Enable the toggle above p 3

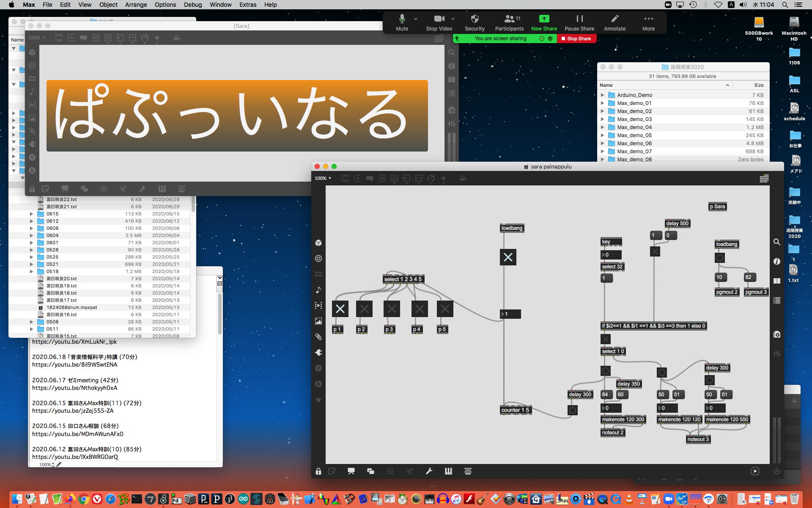point(392,309)
